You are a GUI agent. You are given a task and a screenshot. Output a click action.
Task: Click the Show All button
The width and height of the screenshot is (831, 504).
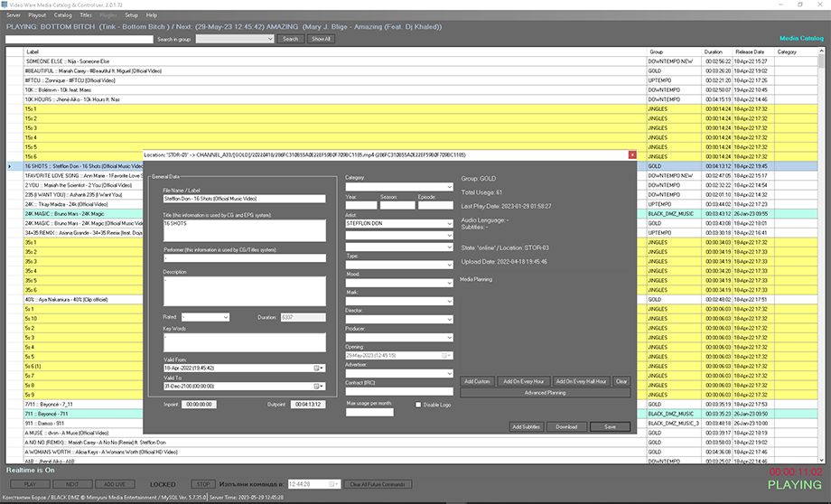coord(321,39)
